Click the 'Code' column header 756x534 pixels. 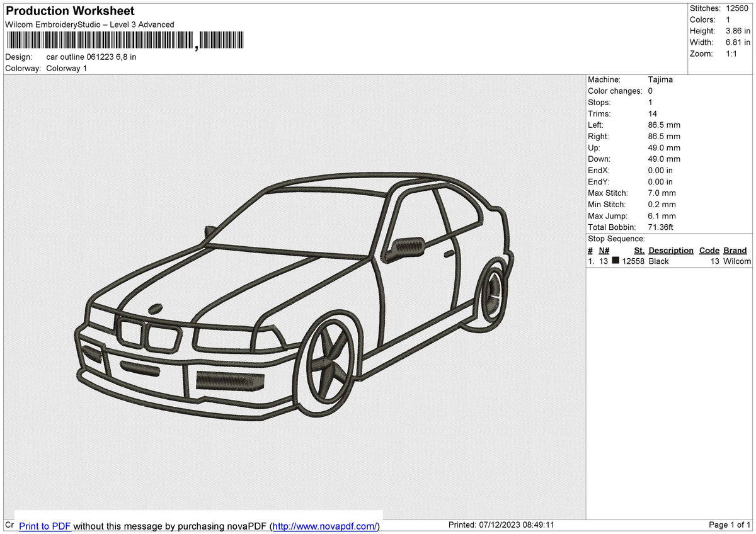pos(709,250)
